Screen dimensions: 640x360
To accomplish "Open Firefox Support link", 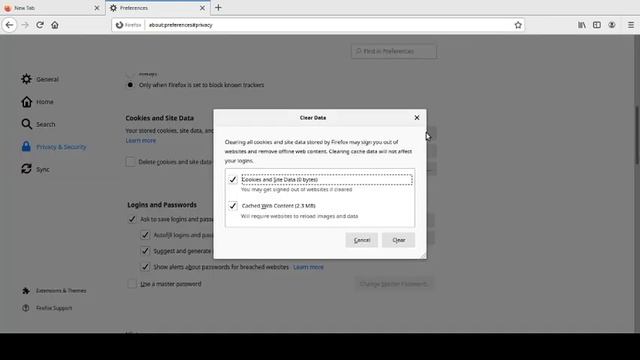I will (x=47, y=308).
